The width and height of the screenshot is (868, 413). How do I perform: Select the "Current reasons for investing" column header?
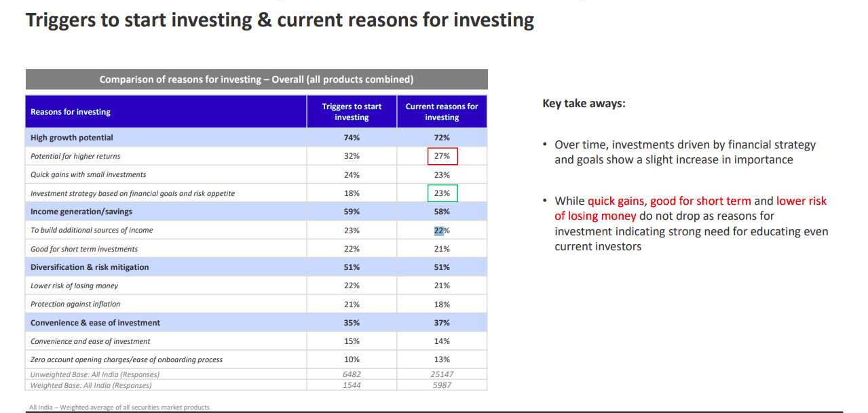(x=442, y=112)
